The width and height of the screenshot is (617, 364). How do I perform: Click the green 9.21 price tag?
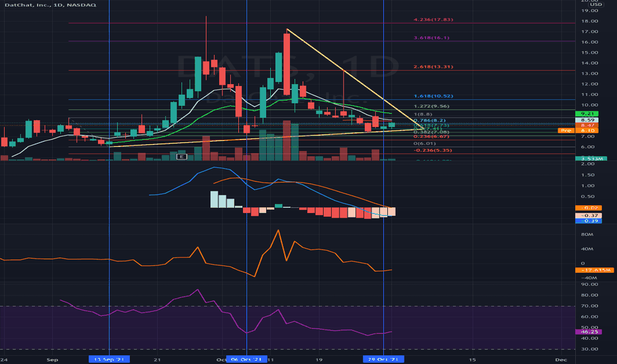pos(587,114)
